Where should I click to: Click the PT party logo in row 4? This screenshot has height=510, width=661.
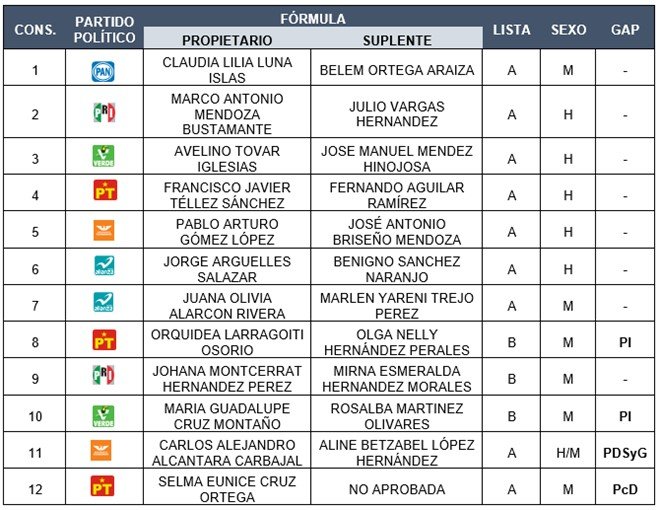click(104, 195)
